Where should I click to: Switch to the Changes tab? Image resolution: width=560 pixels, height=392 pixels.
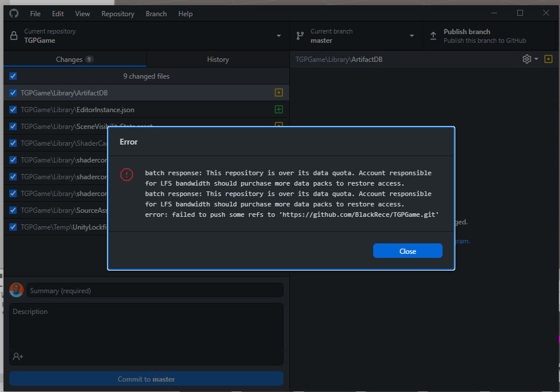tap(75, 60)
